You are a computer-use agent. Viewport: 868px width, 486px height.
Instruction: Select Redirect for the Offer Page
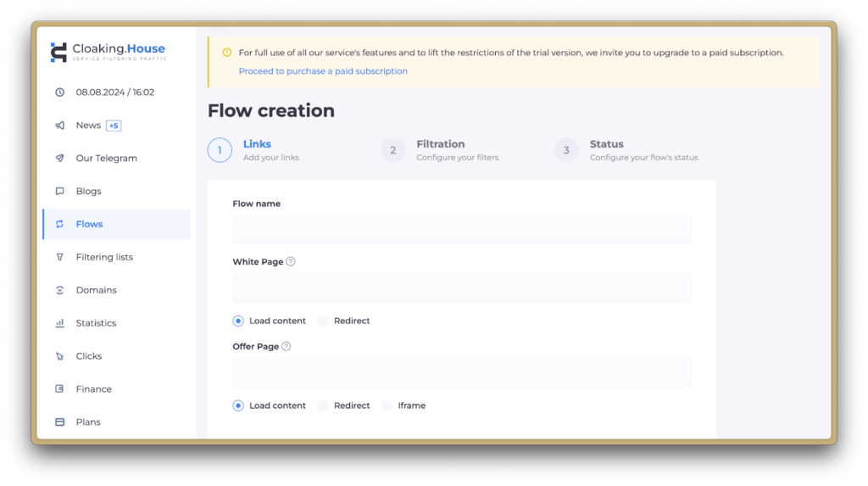pos(323,406)
